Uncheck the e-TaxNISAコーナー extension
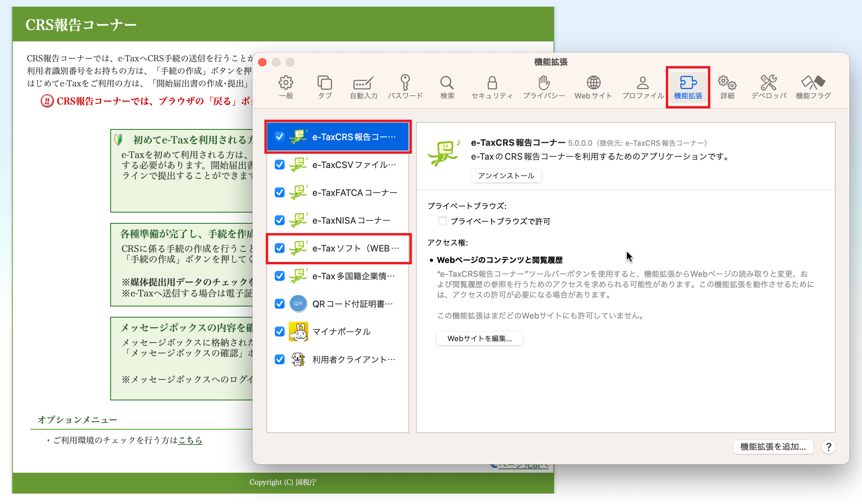This screenshot has width=862, height=504. click(x=280, y=220)
